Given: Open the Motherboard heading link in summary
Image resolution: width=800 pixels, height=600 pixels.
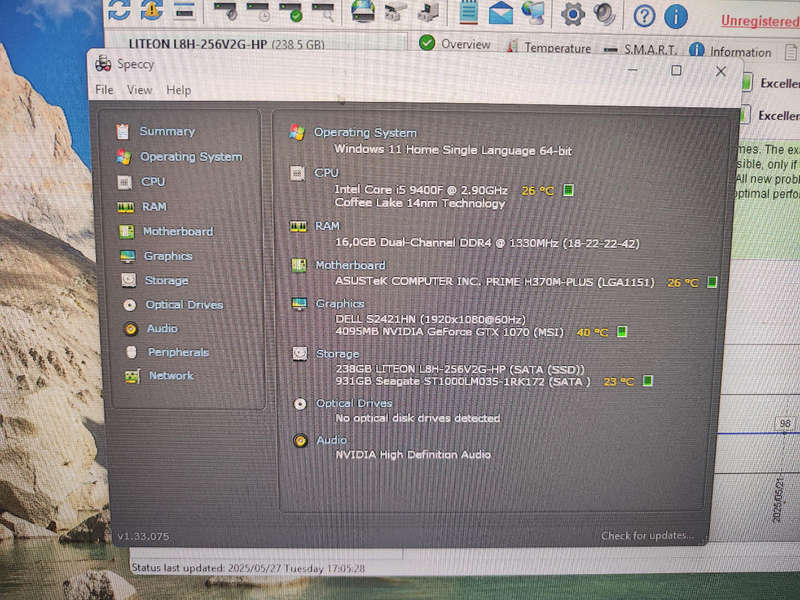Looking at the screenshot, I should pos(350,265).
